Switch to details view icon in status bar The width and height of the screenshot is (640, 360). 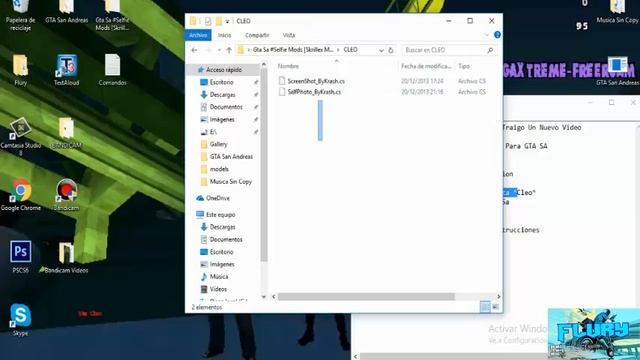(x=485, y=307)
